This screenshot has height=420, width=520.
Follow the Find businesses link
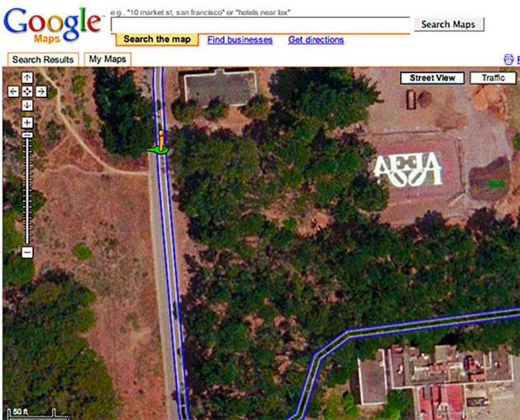240,40
